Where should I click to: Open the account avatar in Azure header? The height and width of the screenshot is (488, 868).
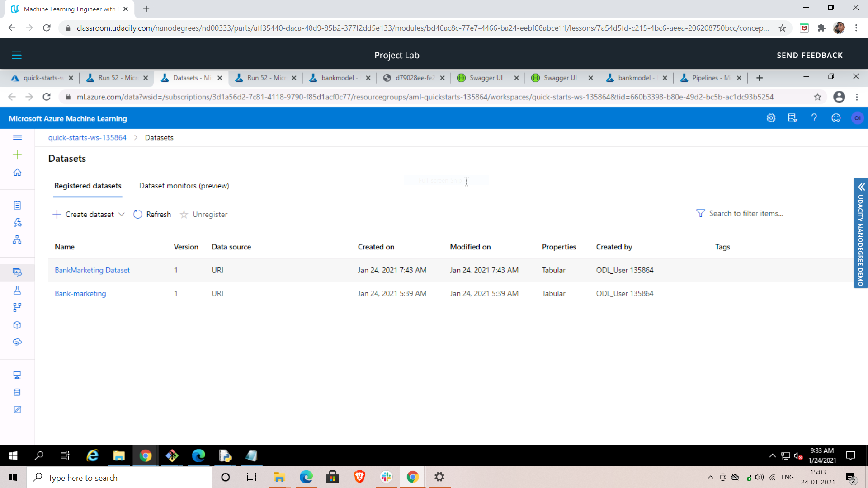coord(858,118)
